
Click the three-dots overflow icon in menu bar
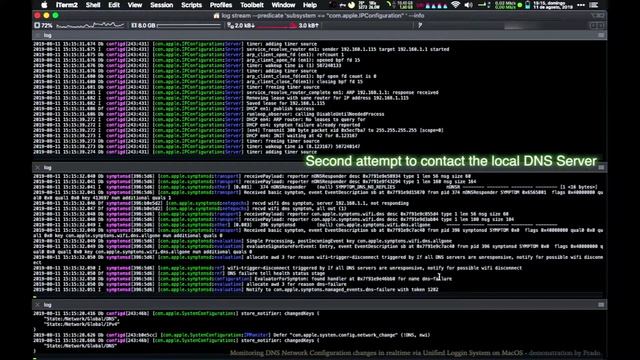point(581,5)
